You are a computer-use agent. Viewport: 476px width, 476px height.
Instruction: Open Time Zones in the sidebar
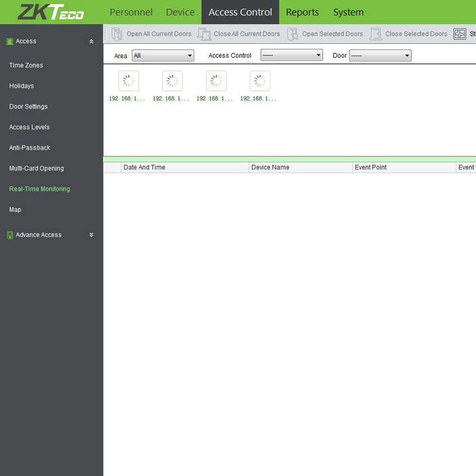click(26, 65)
